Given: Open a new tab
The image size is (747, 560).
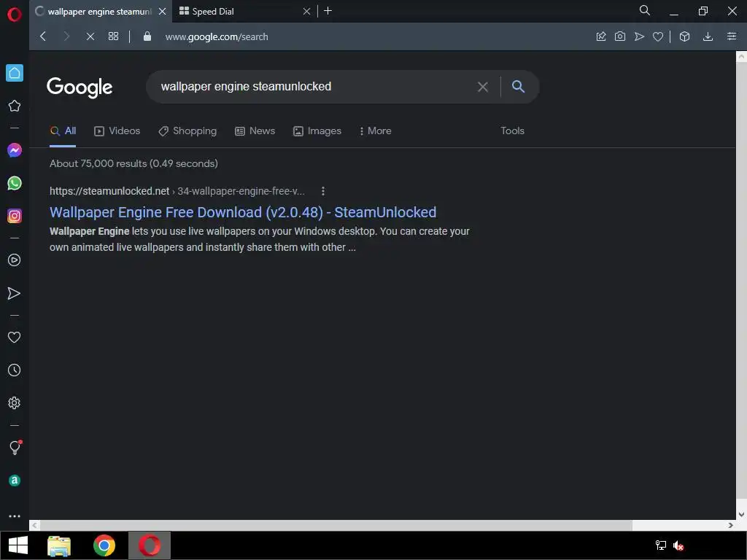Looking at the screenshot, I should (328, 11).
